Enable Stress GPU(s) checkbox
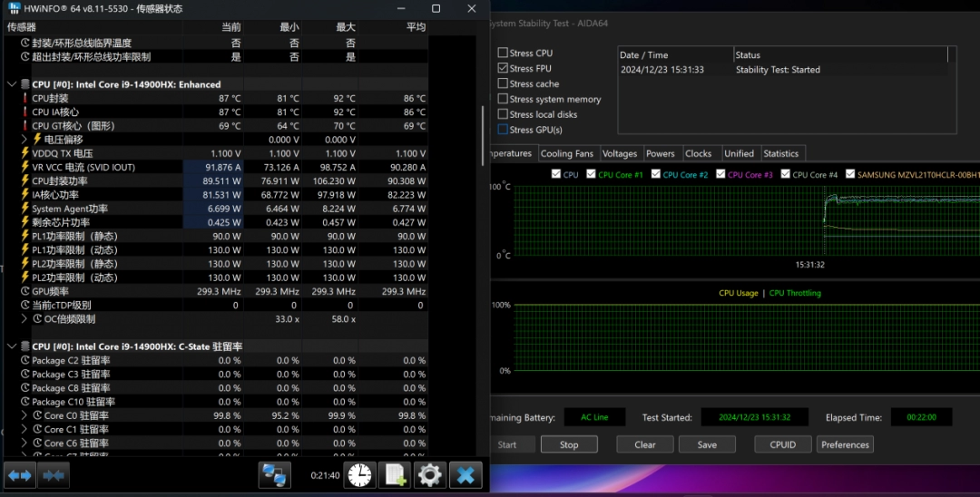This screenshot has width=980, height=497. click(x=503, y=130)
